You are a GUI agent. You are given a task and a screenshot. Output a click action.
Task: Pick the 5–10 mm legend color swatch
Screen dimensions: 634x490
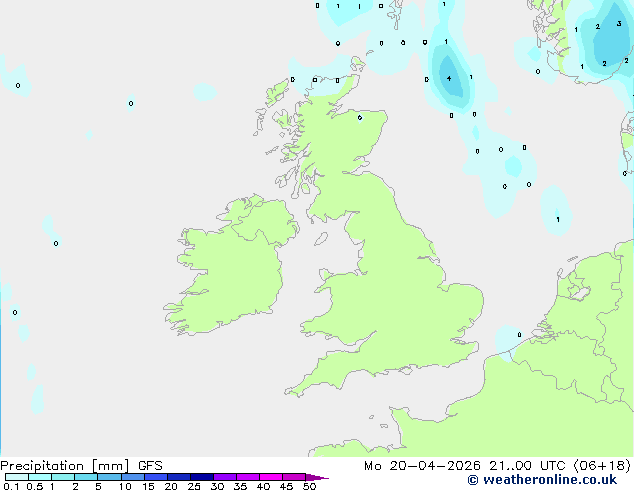tap(109, 477)
